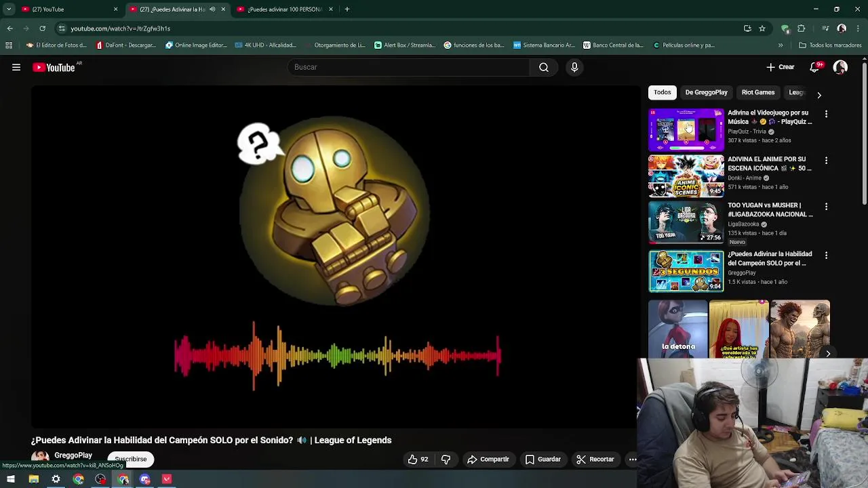Screen dimensions: 868x488
Task: Open the Chrome apps grid in bookmarks bar
Action: tap(9, 45)
